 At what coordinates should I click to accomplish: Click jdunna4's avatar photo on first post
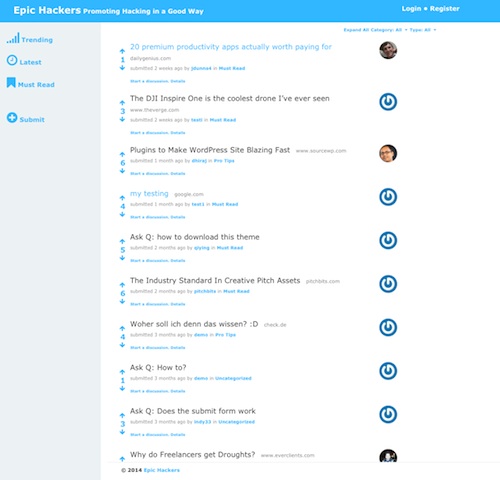coord(388,50)
